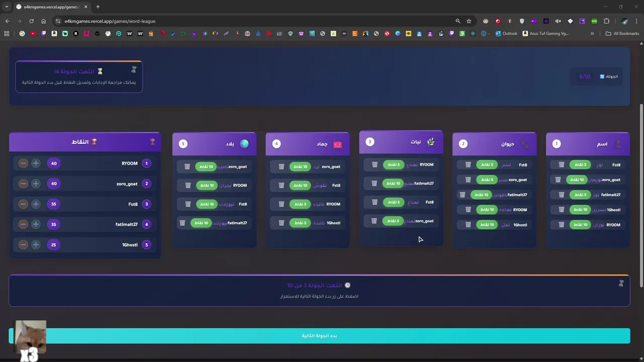644x362 pixels.
Task: Decrease zoro_goat's score with minus button
Action: 23,184
